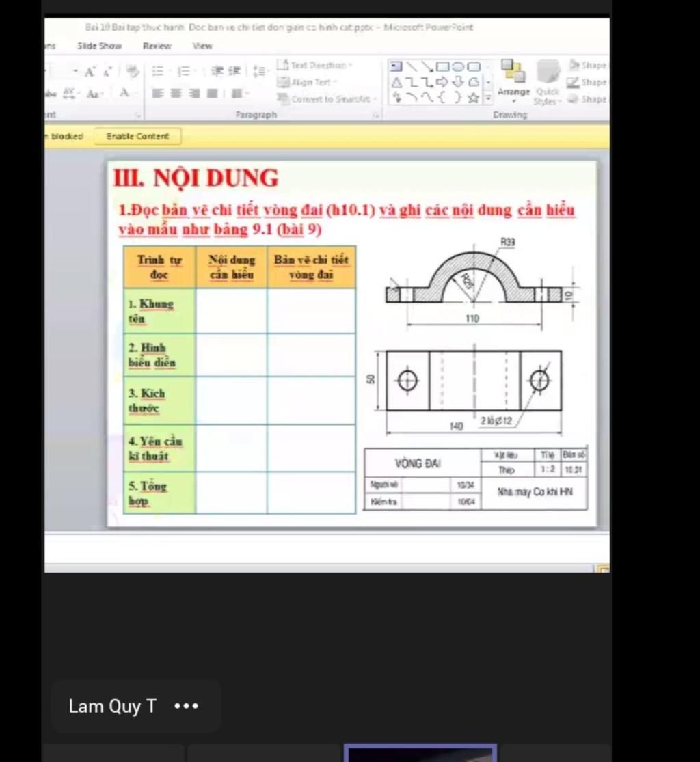The height and width of the screenshot is (762, 700).
Task: Select the Rounded Rectangle shape
Action: (x=474, y=66)
